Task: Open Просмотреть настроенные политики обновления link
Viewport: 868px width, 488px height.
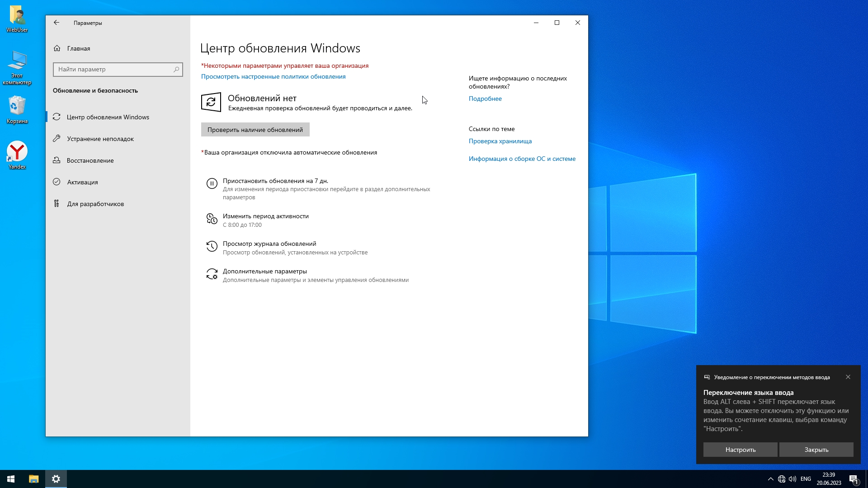Action: [x=273, y=76]
